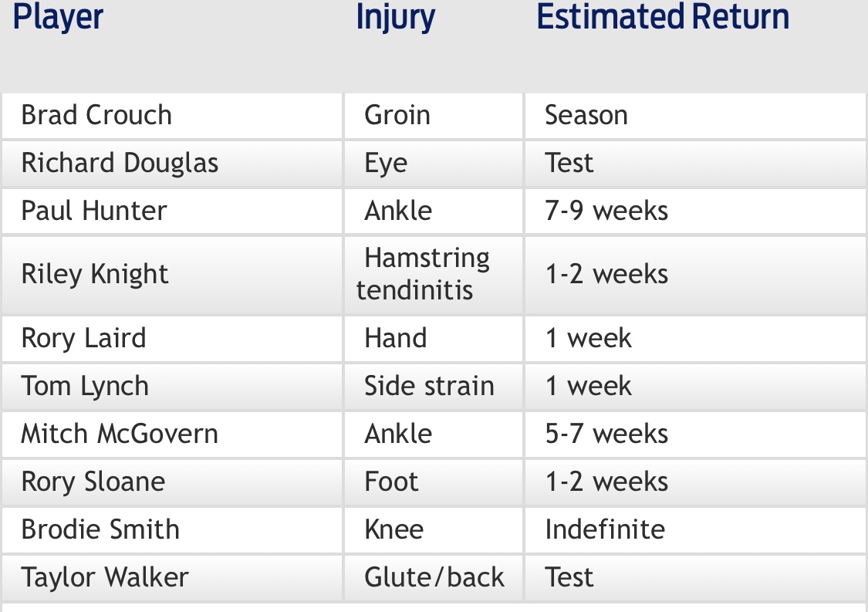This screenshot has width=868, height=612.
Task: Click the Player column header
Action: click(x=58, y=17)
